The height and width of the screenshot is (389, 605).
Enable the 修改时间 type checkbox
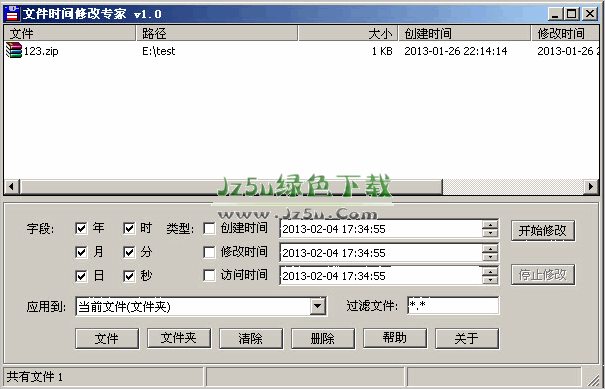(x=209, y=252)
